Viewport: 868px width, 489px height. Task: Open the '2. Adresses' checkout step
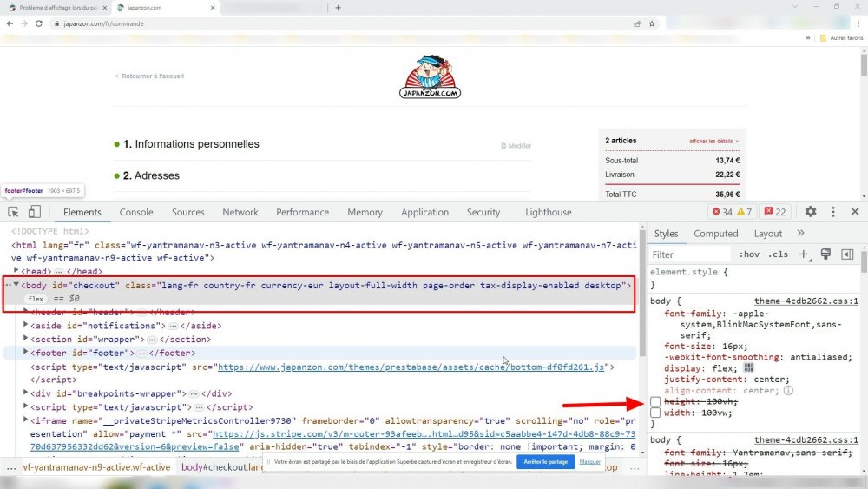[x=151, y=175]
